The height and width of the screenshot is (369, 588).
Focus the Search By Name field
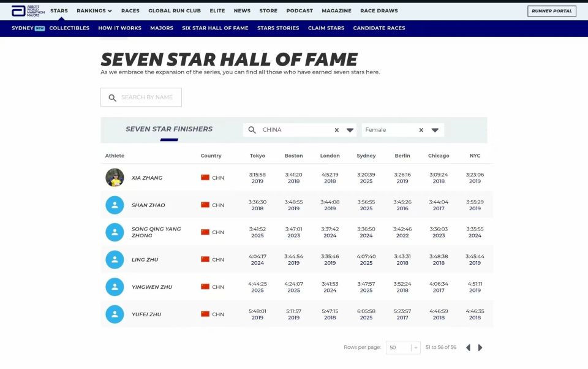[141, 97]
